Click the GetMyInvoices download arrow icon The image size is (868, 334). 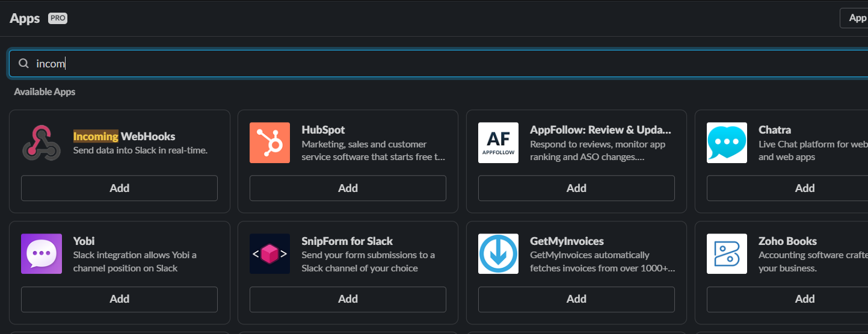498,254
